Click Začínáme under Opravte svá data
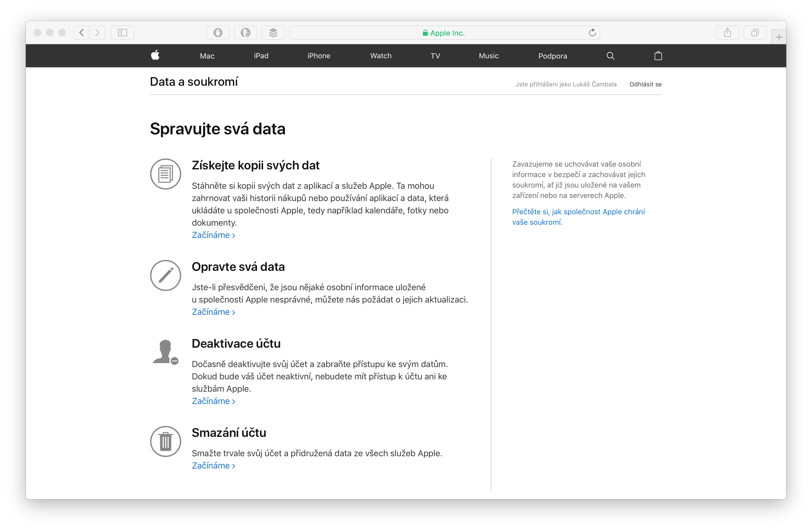812x530 pixels. (x=213, y=312)
